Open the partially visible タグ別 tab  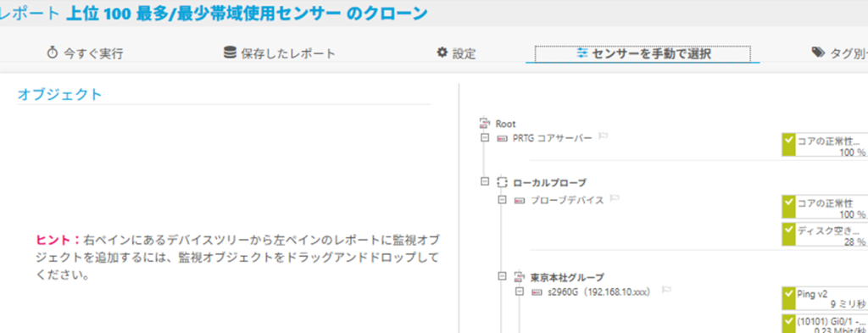coord(840,53)
